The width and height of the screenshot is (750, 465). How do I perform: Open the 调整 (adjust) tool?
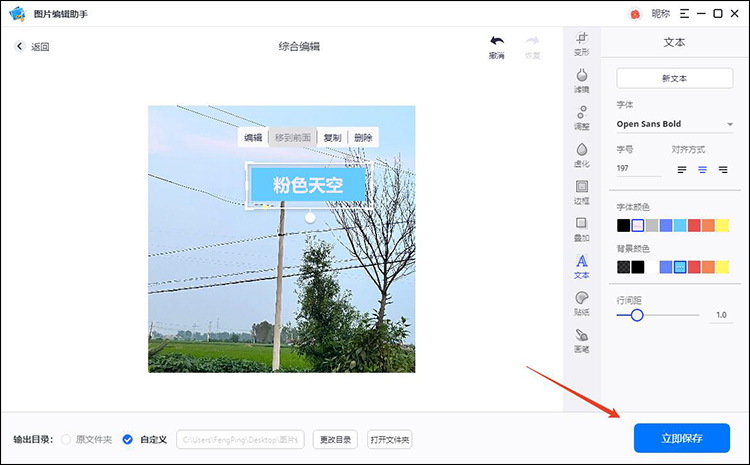[582, 117]
